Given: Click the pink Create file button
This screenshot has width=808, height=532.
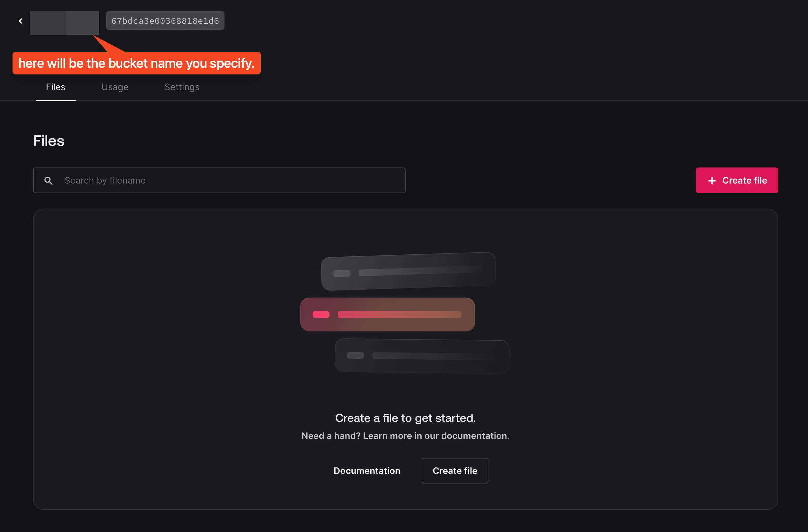Looking at the screenshot, I should tap(737, 181).
